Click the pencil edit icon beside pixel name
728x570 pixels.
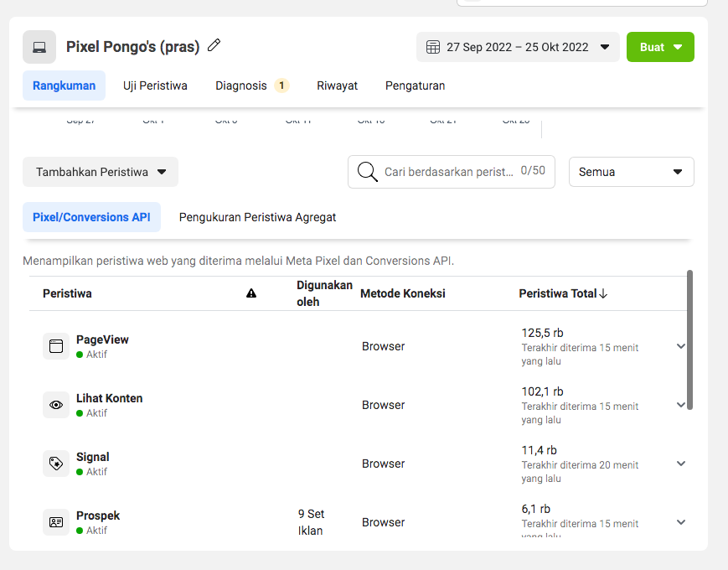pos(214,45)
